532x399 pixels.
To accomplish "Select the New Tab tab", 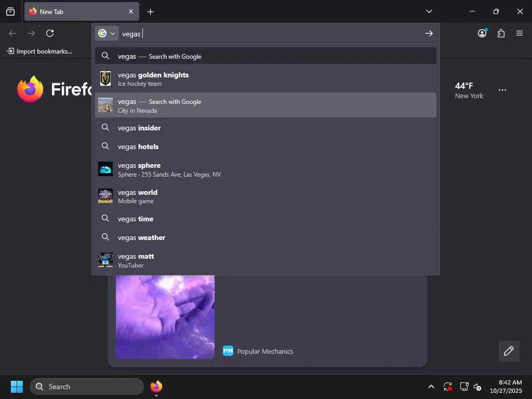I will point(82,11).
